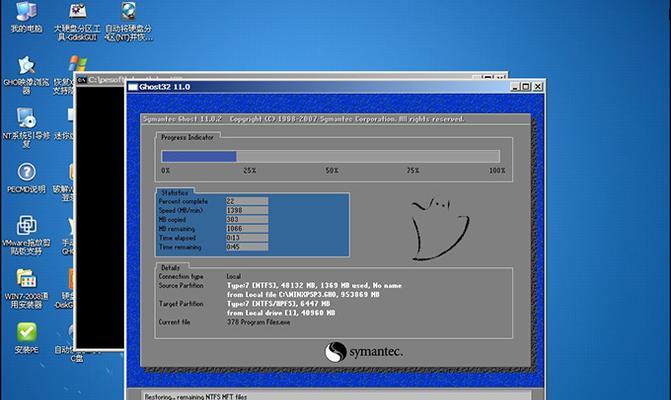Minimize the Ghost32 11.0 window

(516, 86)
